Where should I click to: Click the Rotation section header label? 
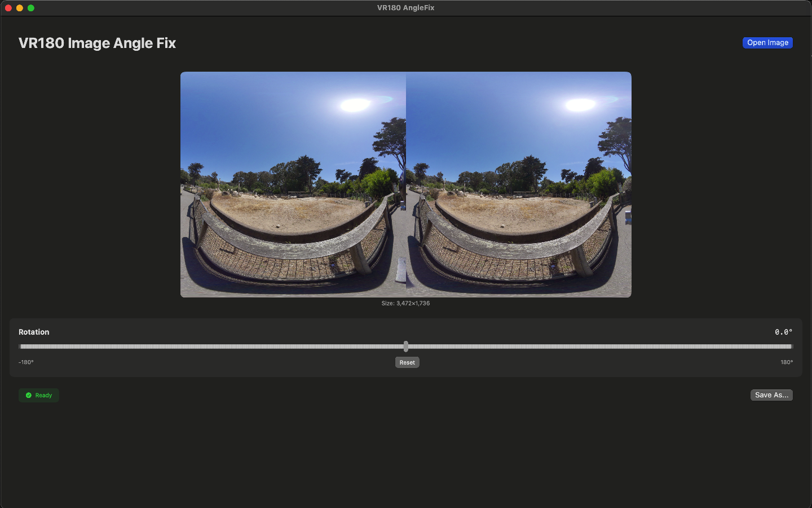pos(34,332)
